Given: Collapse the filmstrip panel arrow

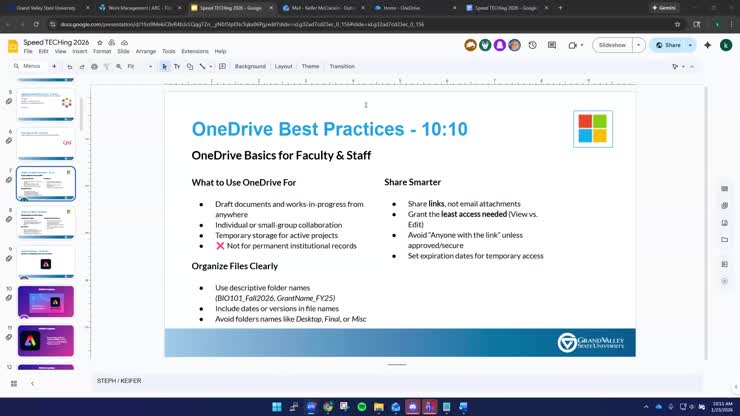Looking at the screenshot, I should [x=32, y=384].
